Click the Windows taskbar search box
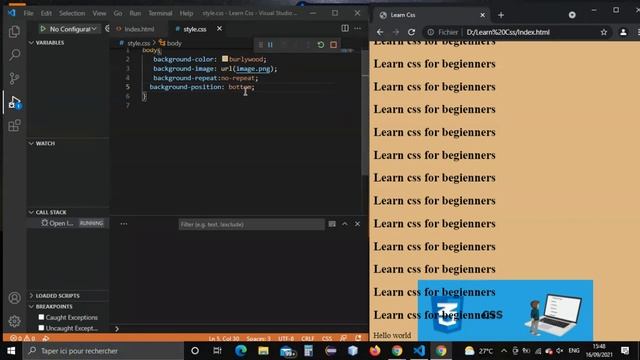Viewport: 640px width, 360px height. point(103,351)
